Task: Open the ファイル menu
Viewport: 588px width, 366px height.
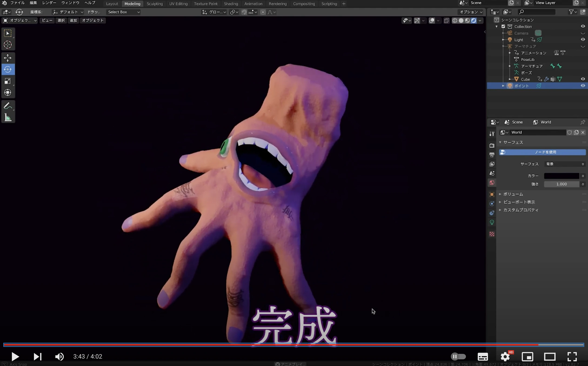Action: coord(17,3)
